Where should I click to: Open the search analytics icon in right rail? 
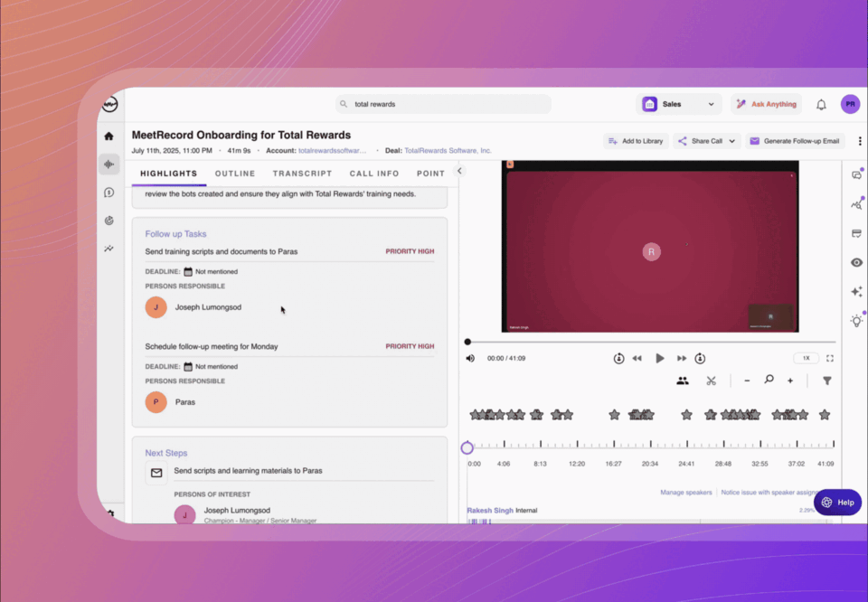(857, 204)
